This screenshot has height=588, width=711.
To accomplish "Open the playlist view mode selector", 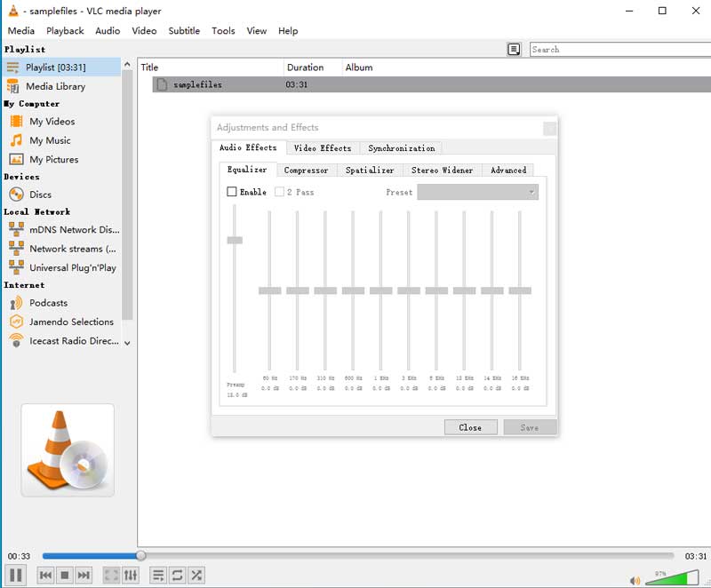I will (514, 49).
